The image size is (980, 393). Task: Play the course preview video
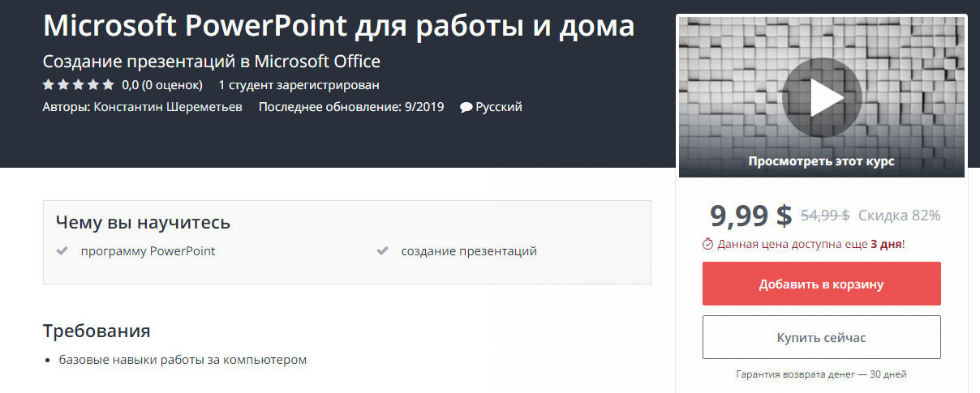pos(821,97)
